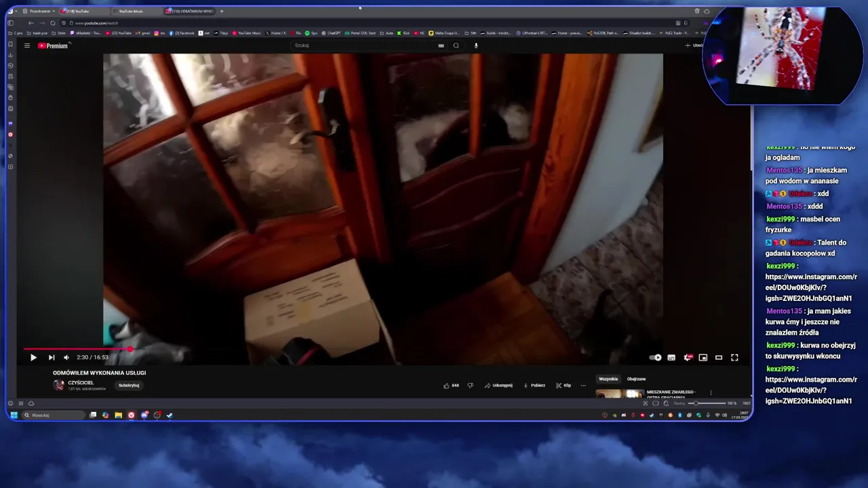Open a new browser tab
This screenshot has height=488, width=868.
click(222, 11)
